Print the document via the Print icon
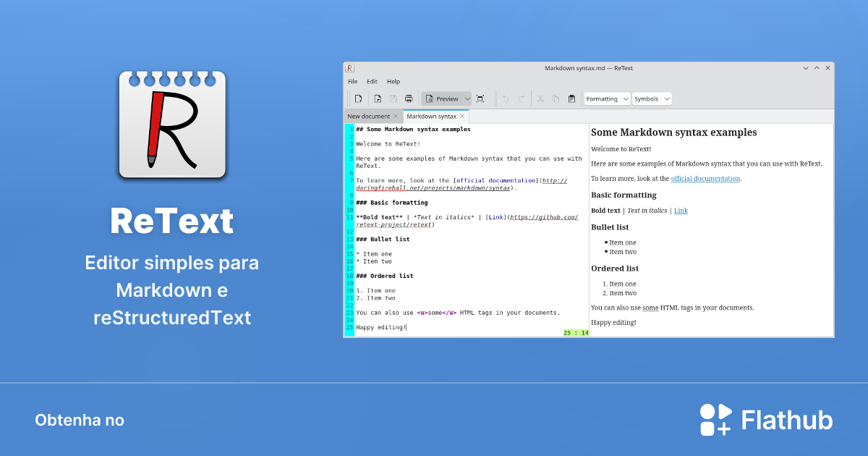 [x=409, y=98]
